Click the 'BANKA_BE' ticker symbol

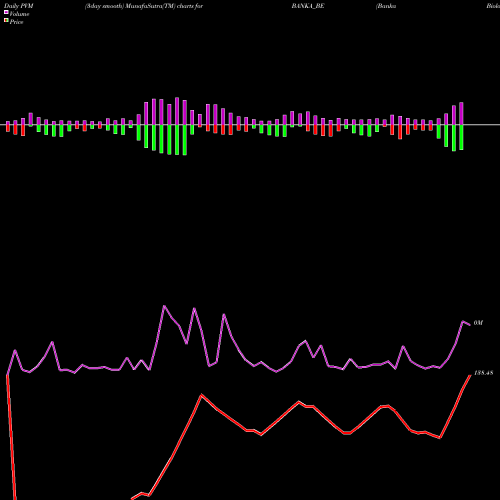308,6
